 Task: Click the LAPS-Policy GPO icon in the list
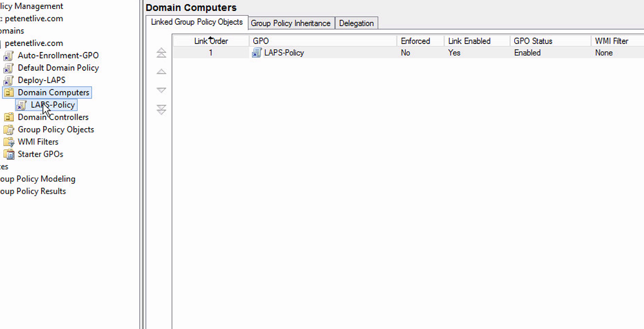(256, 53)
